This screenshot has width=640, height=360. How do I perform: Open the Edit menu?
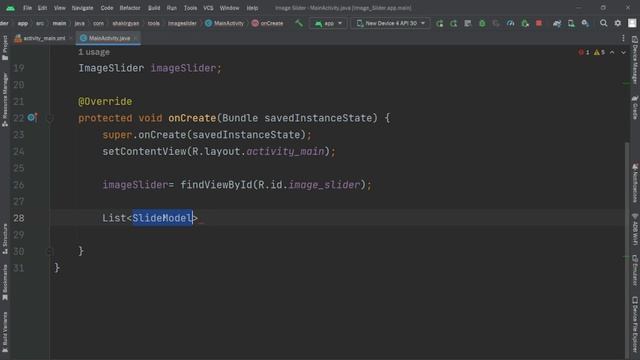pos(42,8)
